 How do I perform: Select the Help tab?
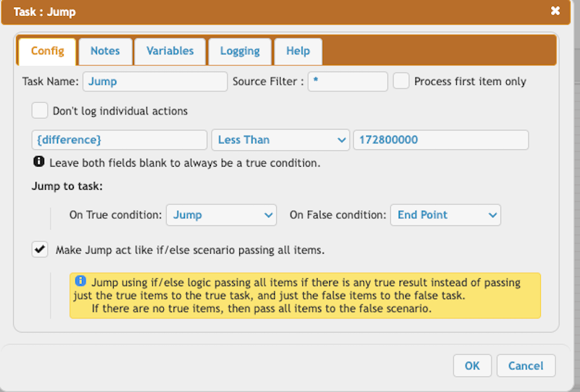(298, 51)
